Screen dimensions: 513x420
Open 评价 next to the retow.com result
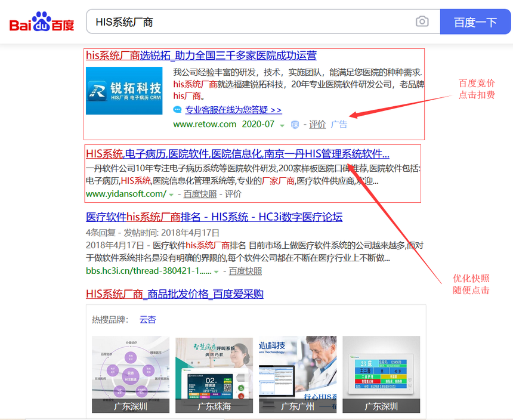pyautogui.click(x=317, y=124)
